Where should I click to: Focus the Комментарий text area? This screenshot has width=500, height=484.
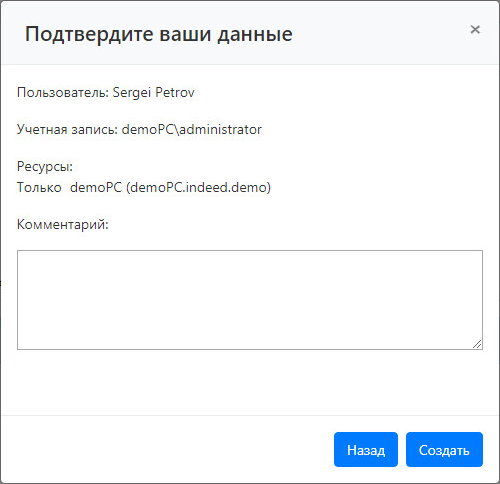tap(250, 300)
